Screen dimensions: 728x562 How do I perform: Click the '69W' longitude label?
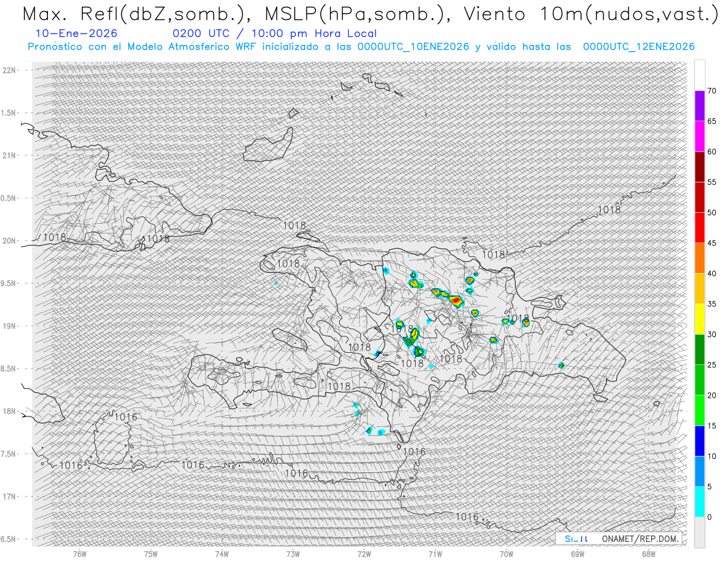pos(578,554)
